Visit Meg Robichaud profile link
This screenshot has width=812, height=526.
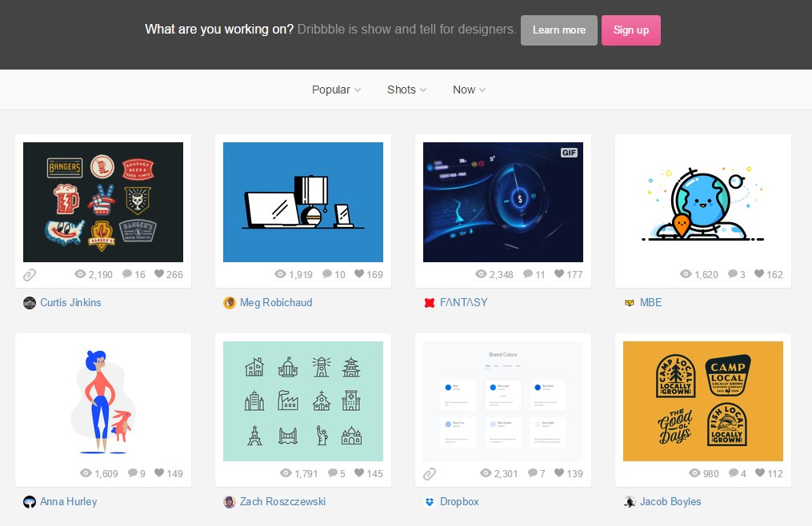click(x=276, y=302)
